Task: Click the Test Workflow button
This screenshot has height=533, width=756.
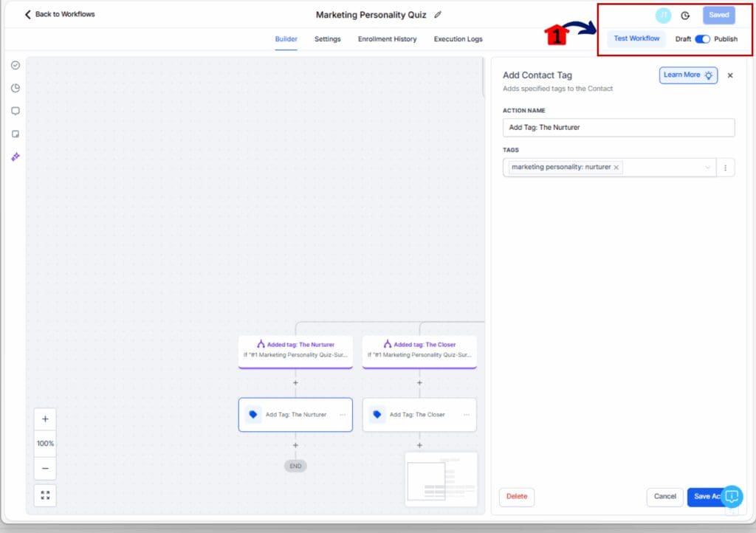Action: tap(636, 38)
